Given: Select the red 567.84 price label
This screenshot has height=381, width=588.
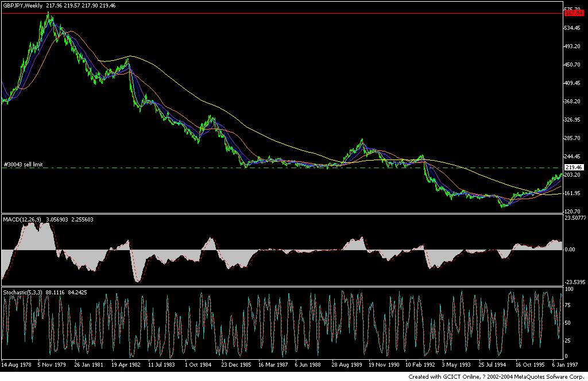Looking at the screenshot, I should (574, 13).
